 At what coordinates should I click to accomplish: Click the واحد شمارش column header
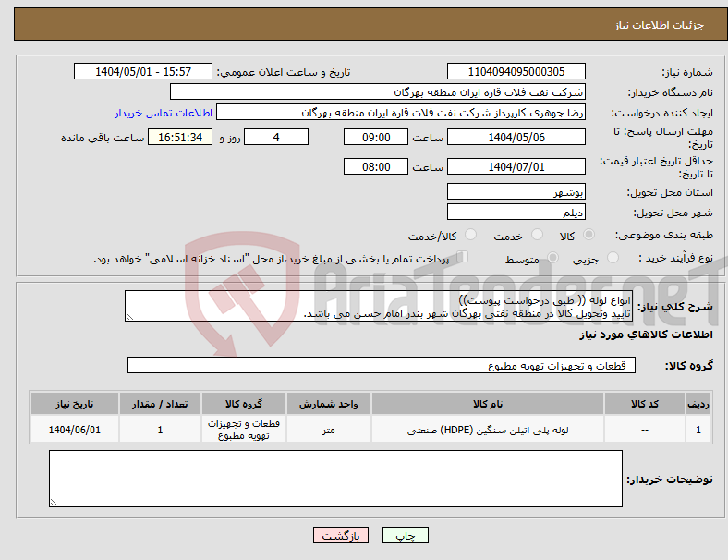click(329, 404)
